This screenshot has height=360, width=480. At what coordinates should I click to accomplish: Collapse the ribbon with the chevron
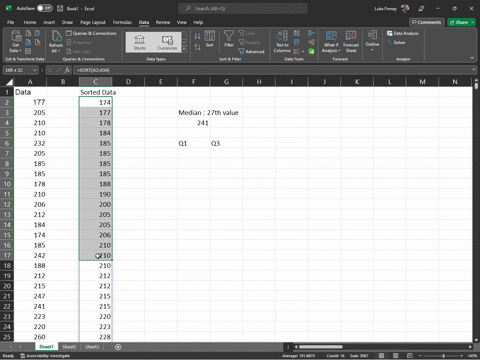(x=472, y=58)
